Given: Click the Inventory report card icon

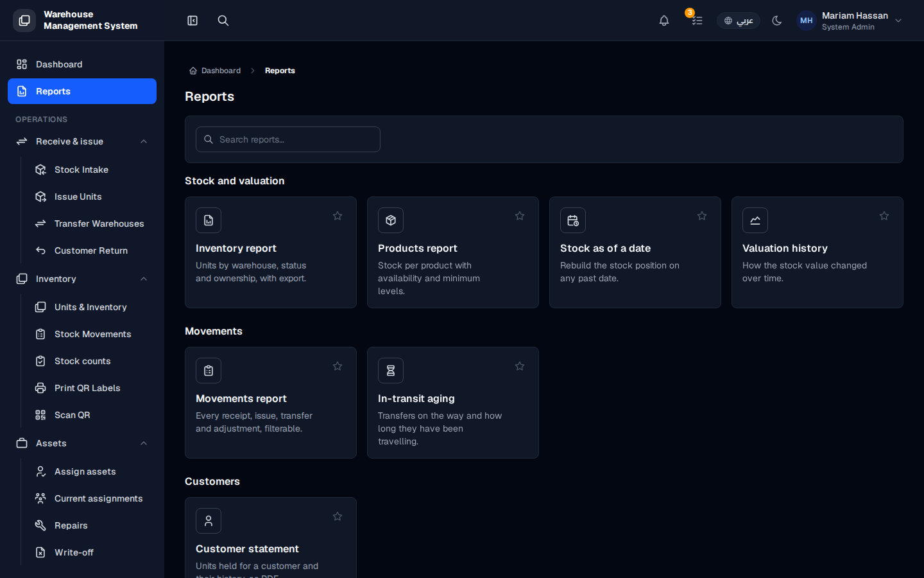Looking at the screenshot, I should (209, 220).
